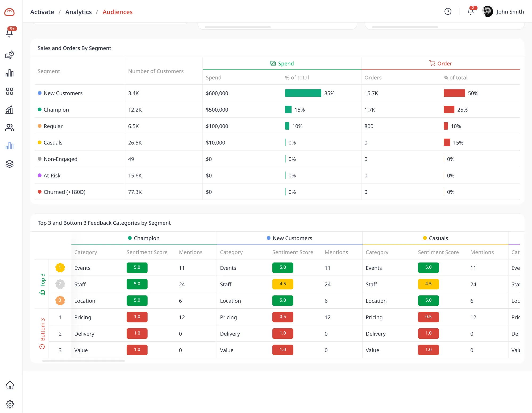Open the bar chart analytics sidebar icon
The image size is (532, 413).
[x=10, y=73]
